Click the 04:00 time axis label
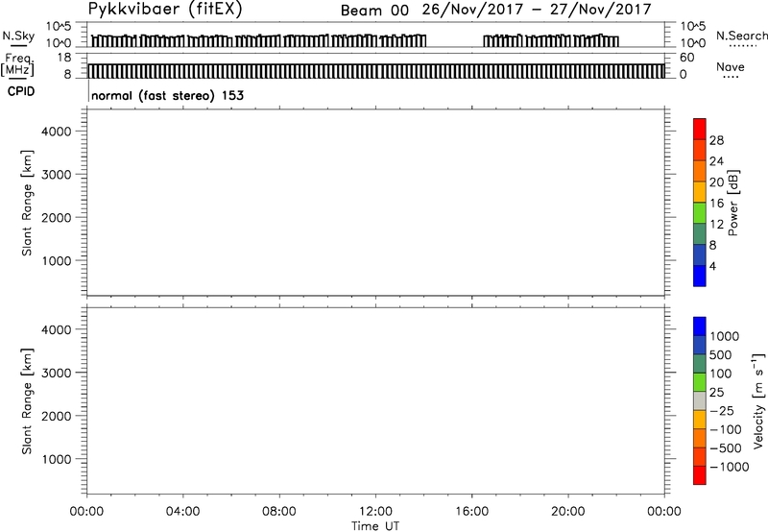This screenshot has height=532, width=768. point(182,512)
